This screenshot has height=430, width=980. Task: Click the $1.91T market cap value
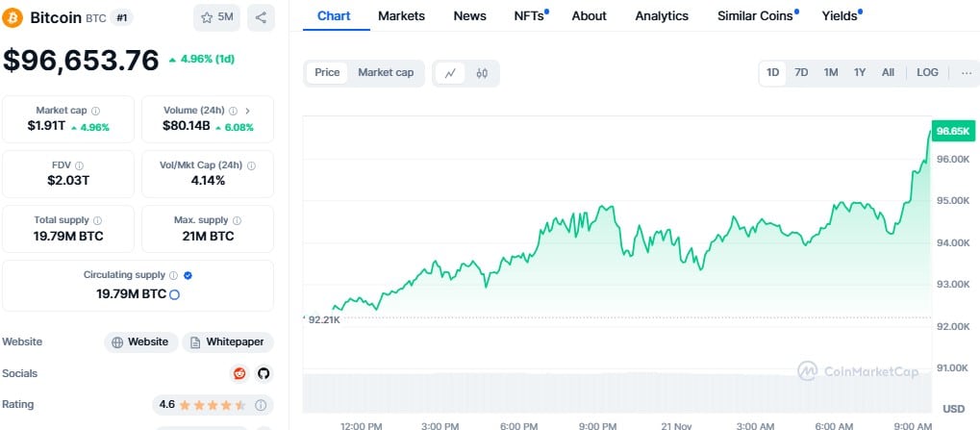tap(46, 126)
